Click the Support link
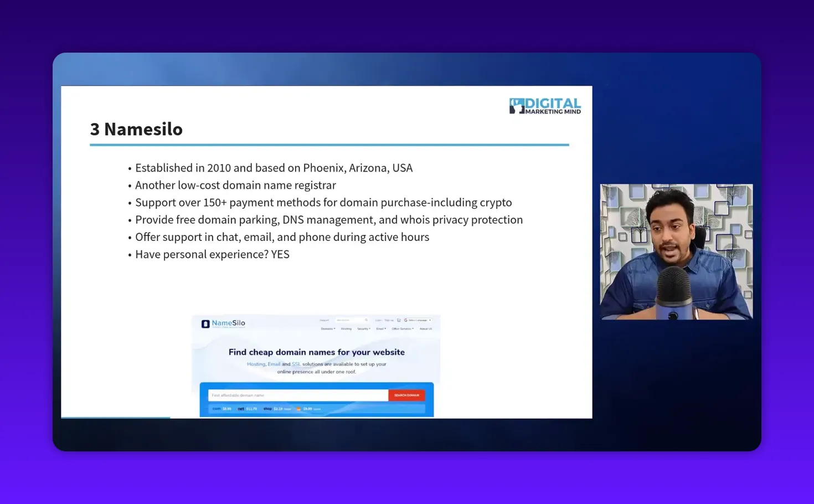Viewport: 814px width, 504px height. pos(324,320)
